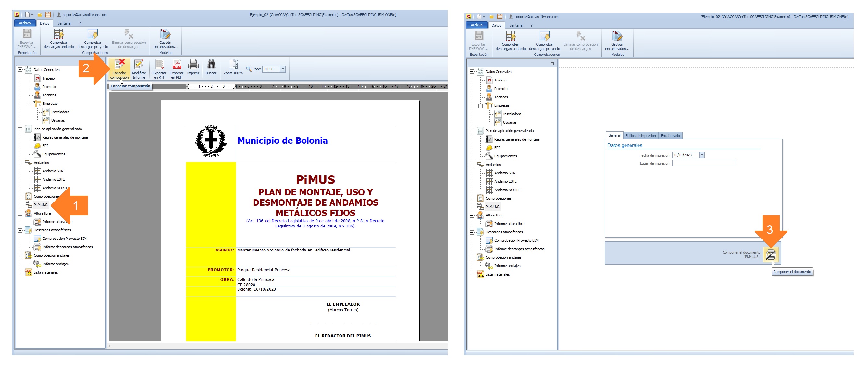Click Comprobar descargas andamio in right window
Screen dimensions: 868x368
[x=511, y=41]
